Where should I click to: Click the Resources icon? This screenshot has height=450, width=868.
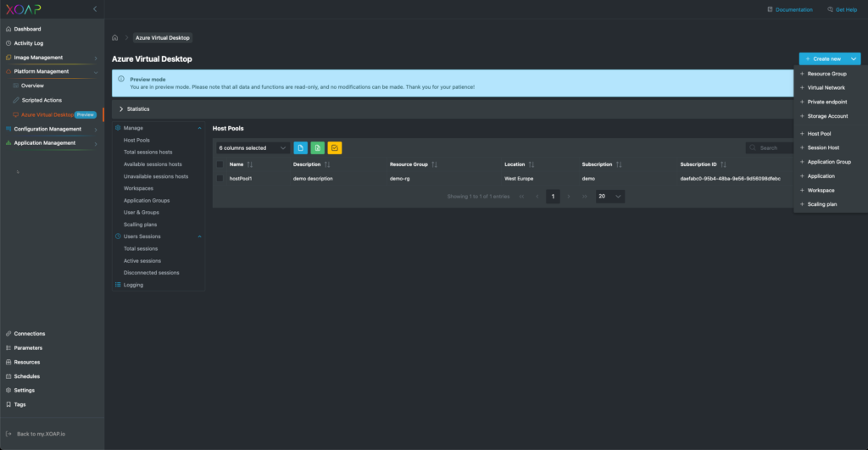tap(8, 362)
